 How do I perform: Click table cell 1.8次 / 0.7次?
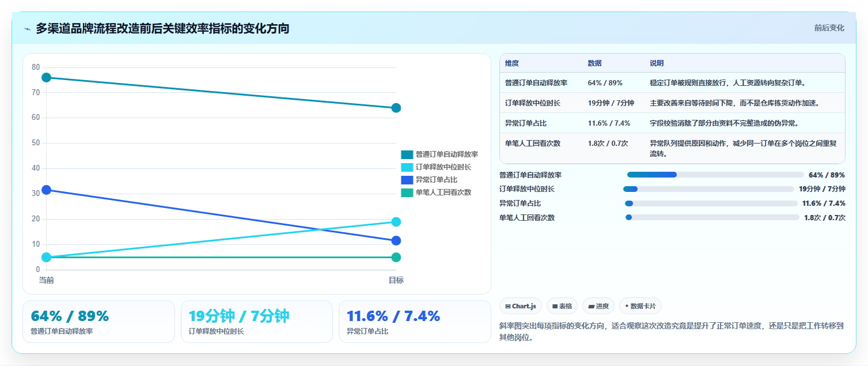[x=608, y=144]
